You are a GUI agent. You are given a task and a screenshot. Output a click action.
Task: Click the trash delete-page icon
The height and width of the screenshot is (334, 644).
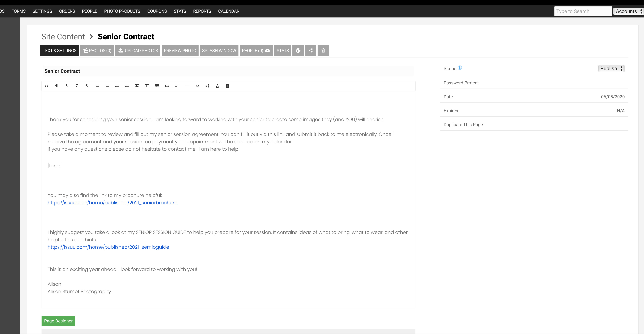[x=323, y=51]
